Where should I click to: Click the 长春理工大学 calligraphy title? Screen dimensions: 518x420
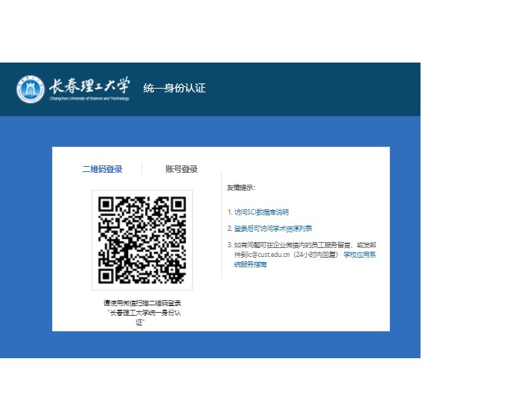(89, 86)
